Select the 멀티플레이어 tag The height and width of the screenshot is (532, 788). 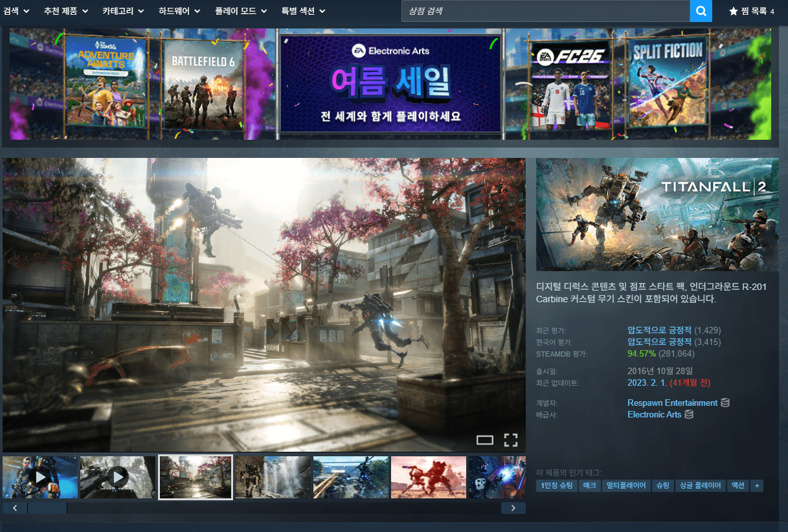626,485
